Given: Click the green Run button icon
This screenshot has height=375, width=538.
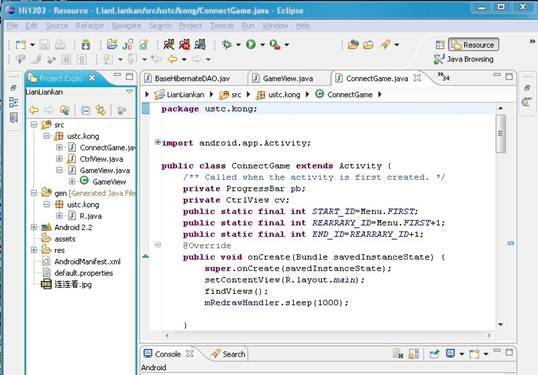Looking at the screenshot, I should (251, 44).
